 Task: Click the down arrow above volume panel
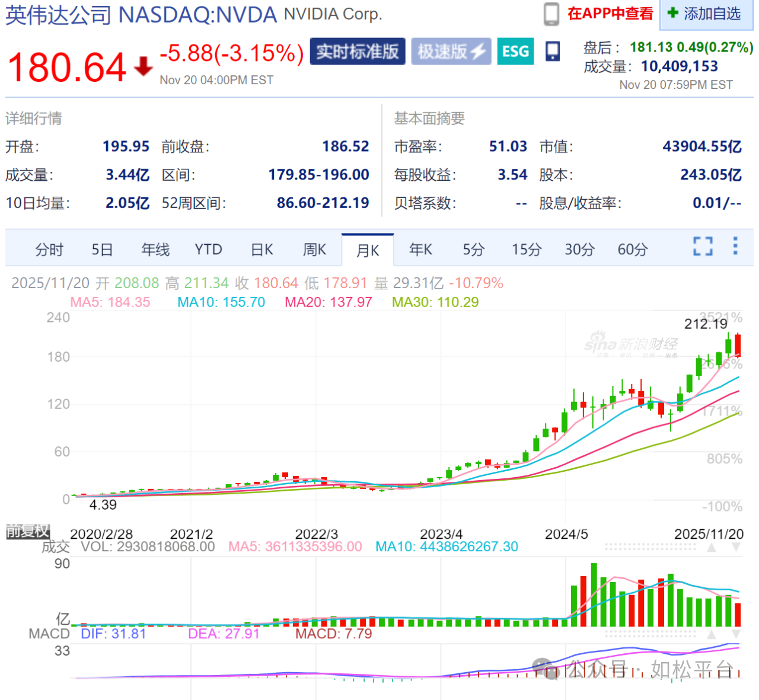coord(736,547)
